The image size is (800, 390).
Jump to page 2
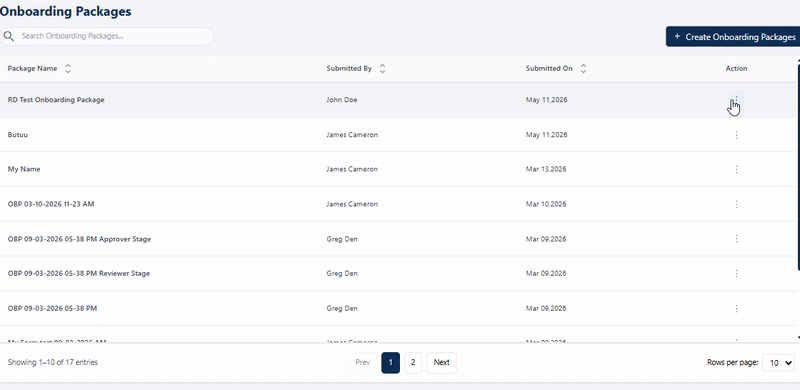click(x=413, y=362)
